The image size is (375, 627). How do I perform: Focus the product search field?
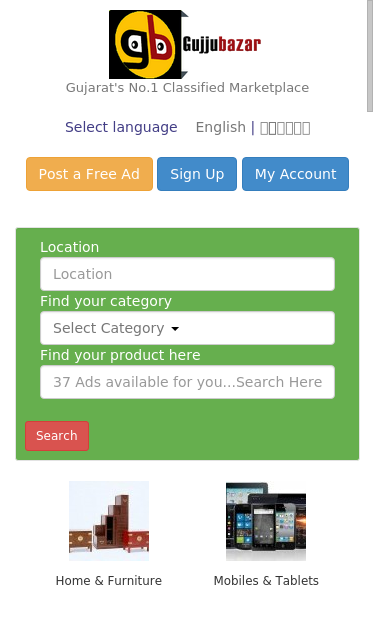[x=188, y=382]
